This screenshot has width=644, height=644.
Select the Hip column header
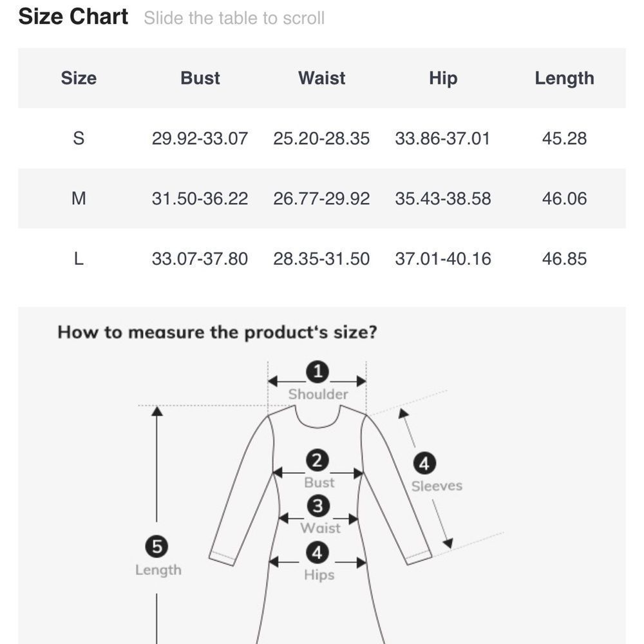click(443, 78)
